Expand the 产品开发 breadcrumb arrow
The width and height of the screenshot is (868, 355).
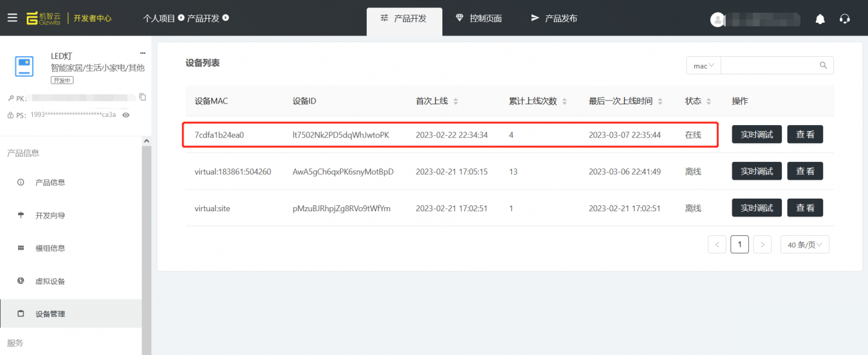coord(225,18)
